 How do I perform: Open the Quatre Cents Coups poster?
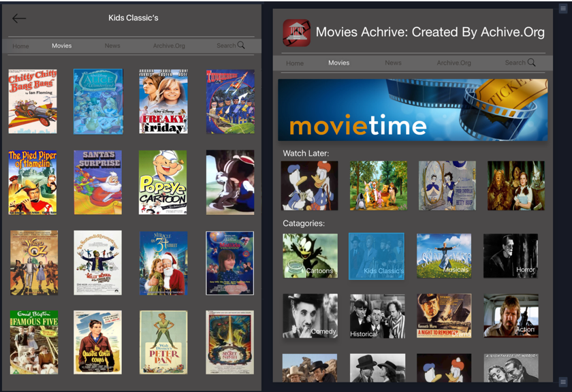[98, 342]
